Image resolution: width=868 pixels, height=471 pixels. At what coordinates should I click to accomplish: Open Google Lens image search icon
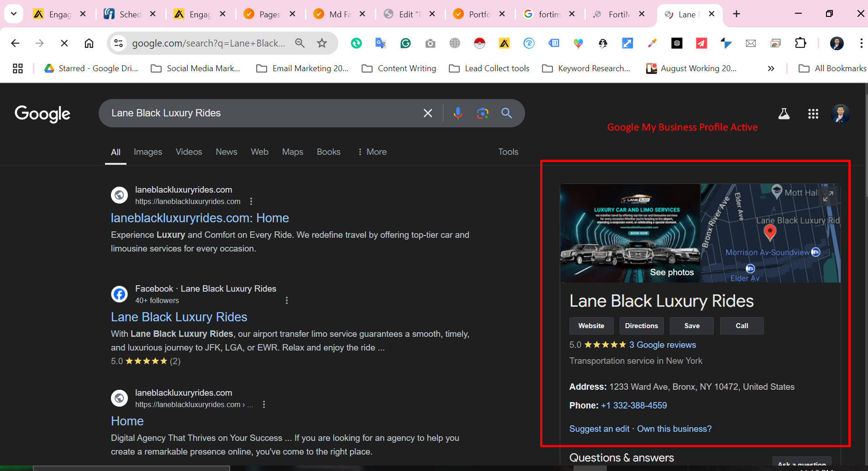[483, 113]
